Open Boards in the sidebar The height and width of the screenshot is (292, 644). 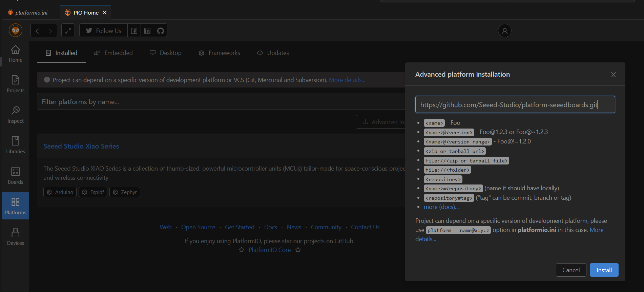click(16, 176)
